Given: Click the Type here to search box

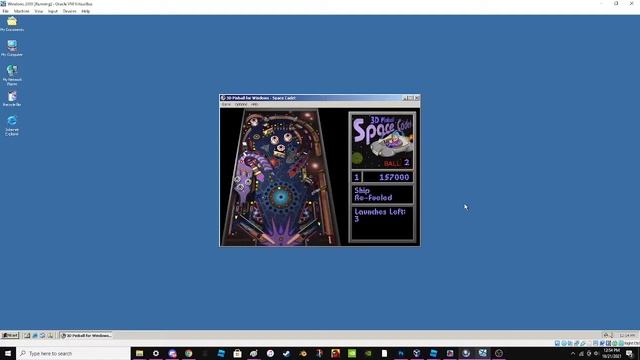Looking at the screenshot, I should click(73, 353).
